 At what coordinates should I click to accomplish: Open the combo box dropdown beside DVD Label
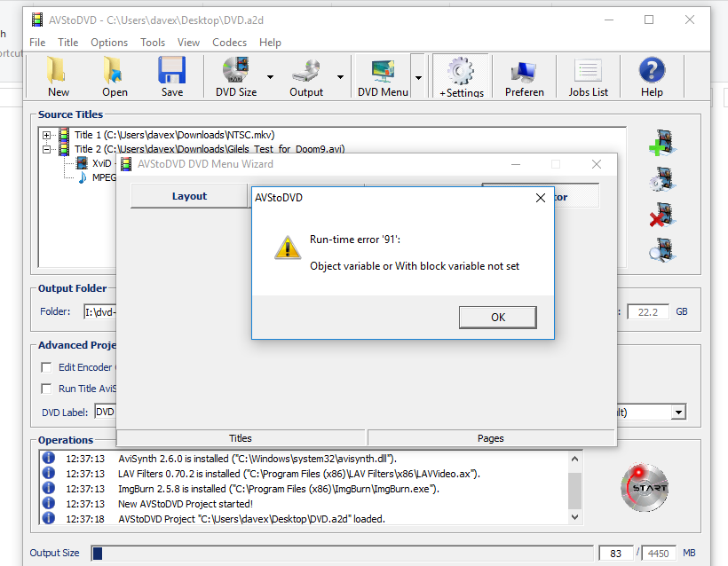[x=678, y=412]
